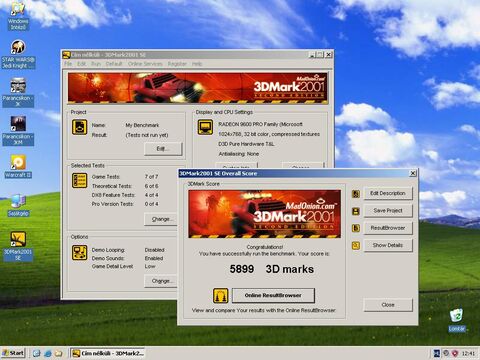This screenshot has width=480, height=360.
Task: Click the Display and CPU Settings monitor icon
Action: coord(205,127)
